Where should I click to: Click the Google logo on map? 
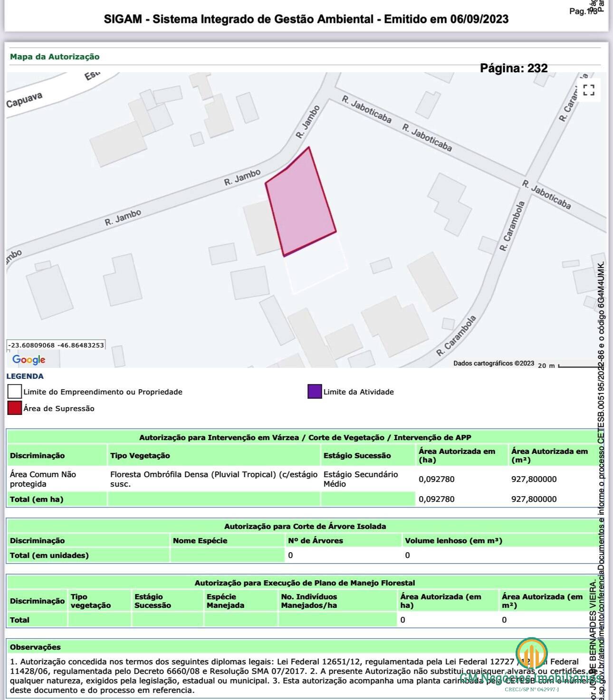29,360
